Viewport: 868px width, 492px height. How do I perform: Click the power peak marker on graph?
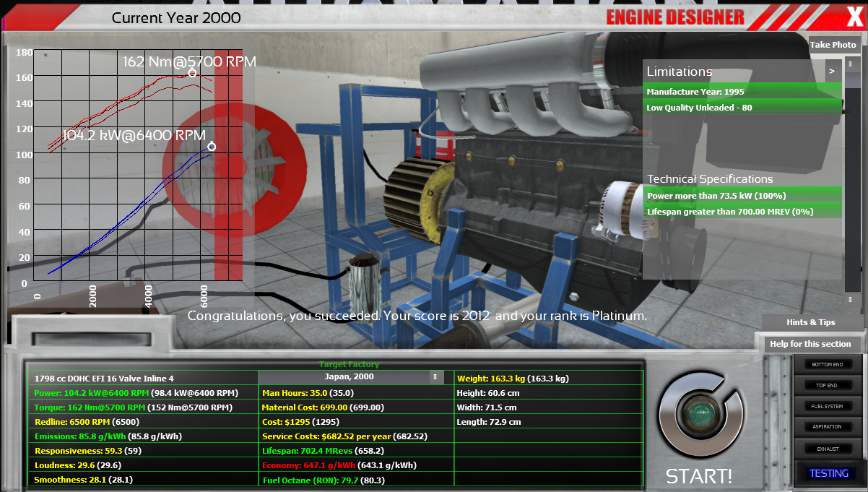(212, 147)
